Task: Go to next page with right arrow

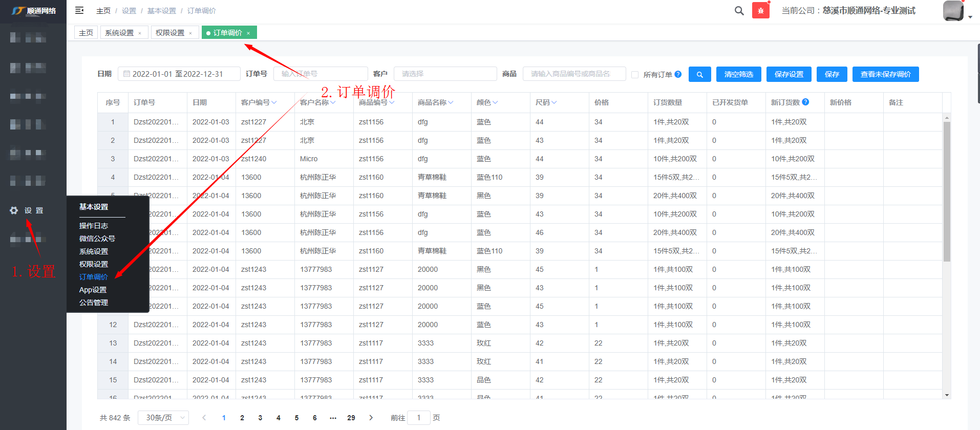Action: [x=371, y=418]
